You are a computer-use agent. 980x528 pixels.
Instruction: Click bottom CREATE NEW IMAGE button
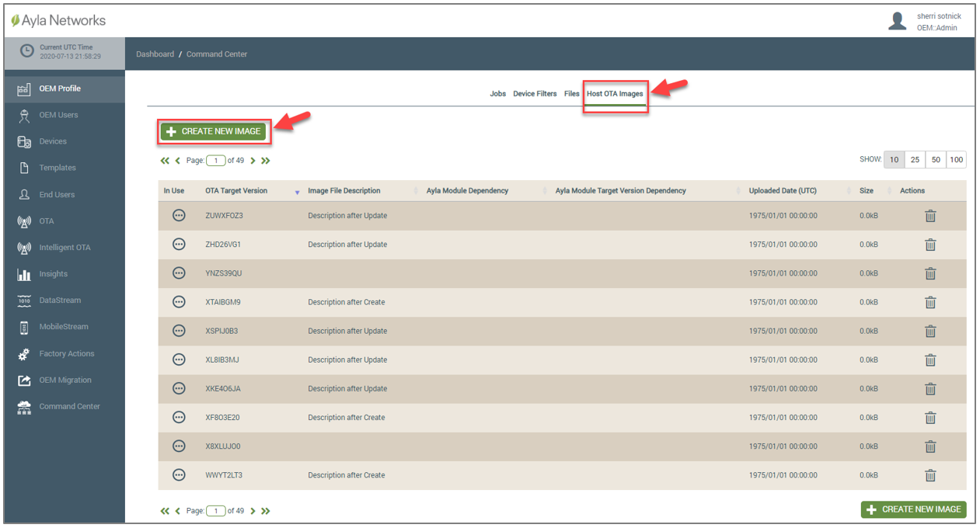pyautogui.click(x=913, y=509)
